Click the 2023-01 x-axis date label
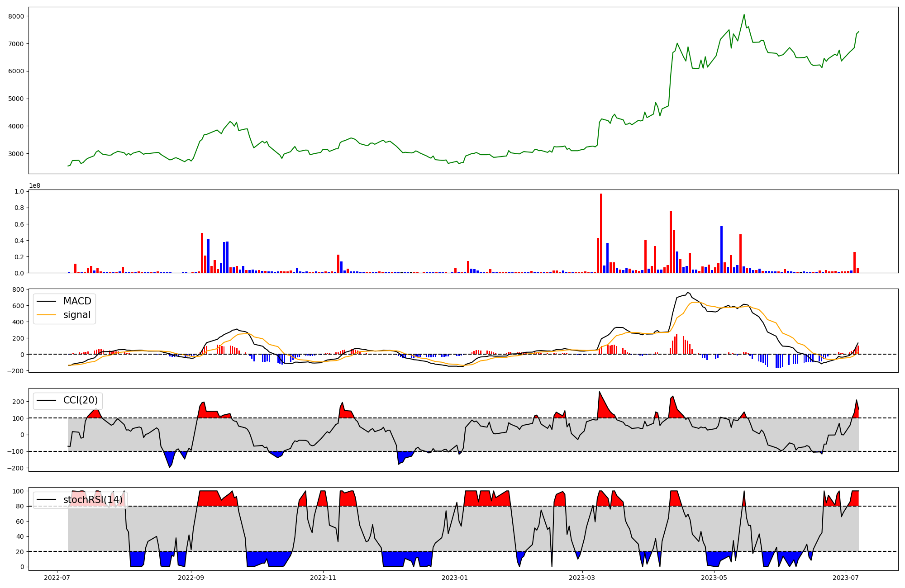Viewport: 905px width, 588px height. click(x=454, y=577)
